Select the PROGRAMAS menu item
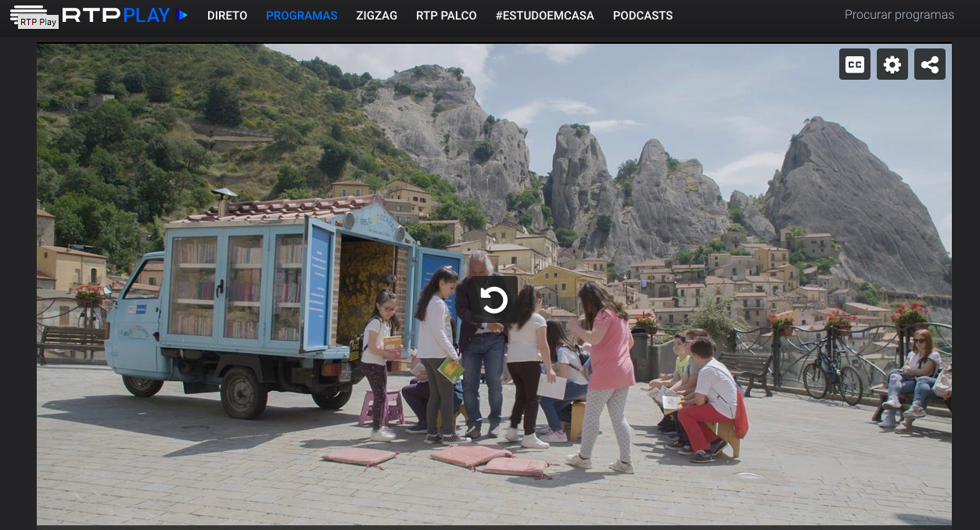980x530 pixels. click(301, 16)
